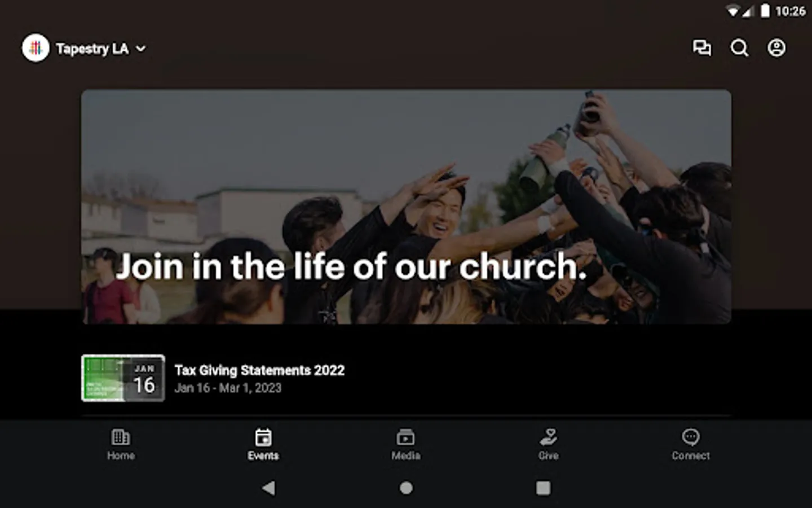Tap the battery status icon
The width and height of the screenshot is (812, 508).
(765, 11)
